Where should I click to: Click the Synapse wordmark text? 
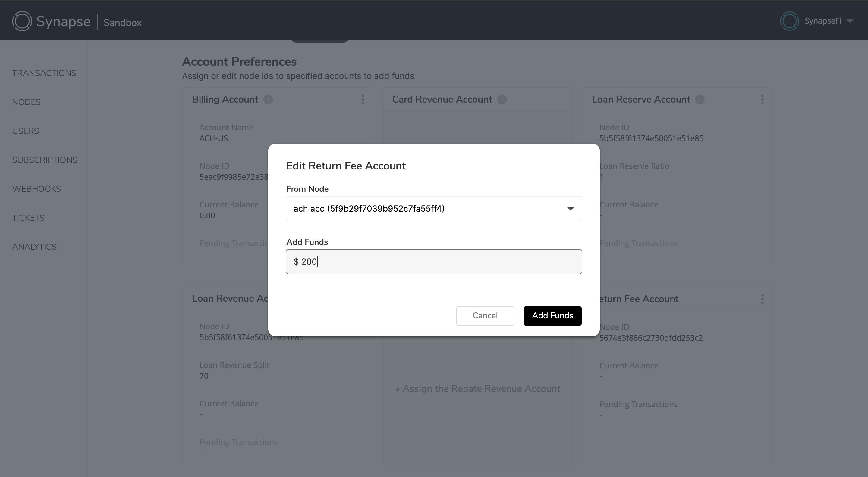[63, 22]
